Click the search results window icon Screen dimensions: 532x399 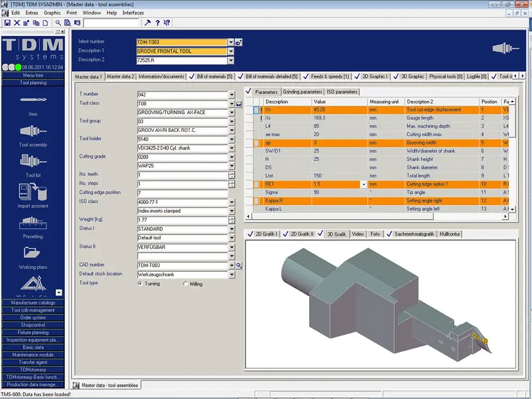tap(77, 23)
